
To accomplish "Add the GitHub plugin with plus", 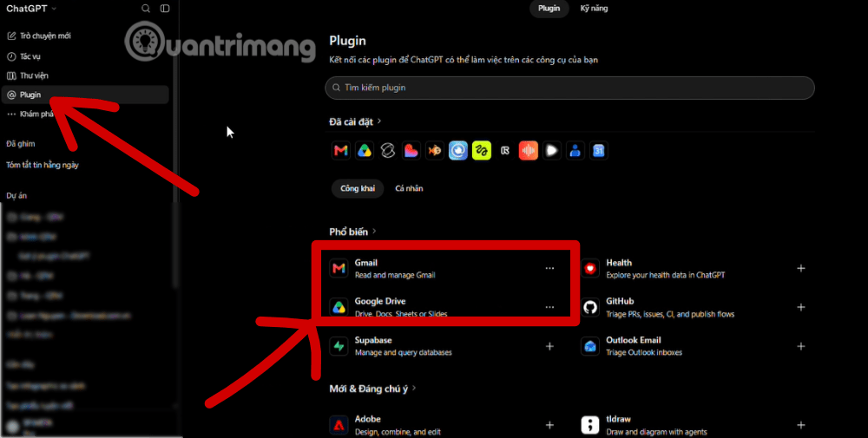I will 800,308.
